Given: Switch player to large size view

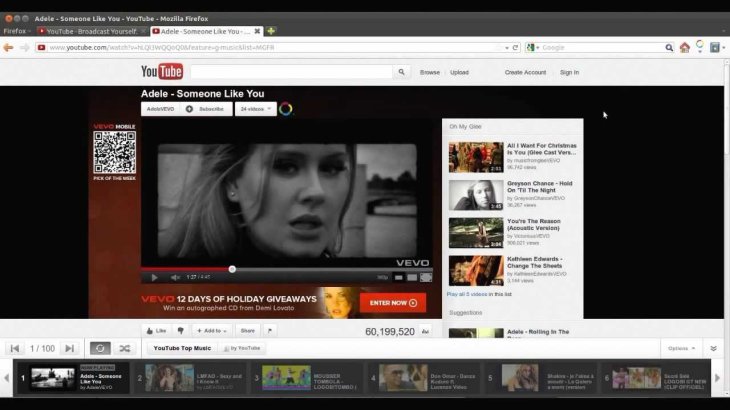Looking at the screenshot, I should tap(412, 277).
